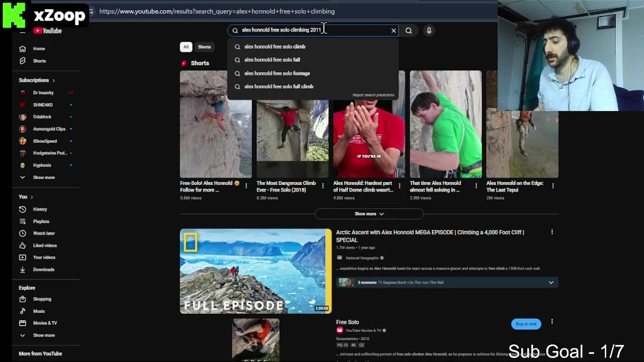Click the search magnifier button
Image resolution: width=644 pixels, height=362 pixels.
(409, 31)
